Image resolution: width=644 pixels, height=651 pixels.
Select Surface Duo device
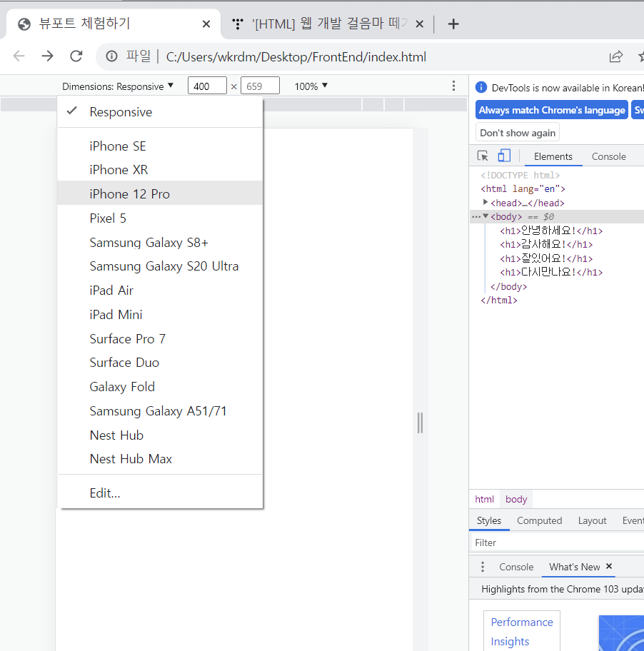[x=160, y=363]
